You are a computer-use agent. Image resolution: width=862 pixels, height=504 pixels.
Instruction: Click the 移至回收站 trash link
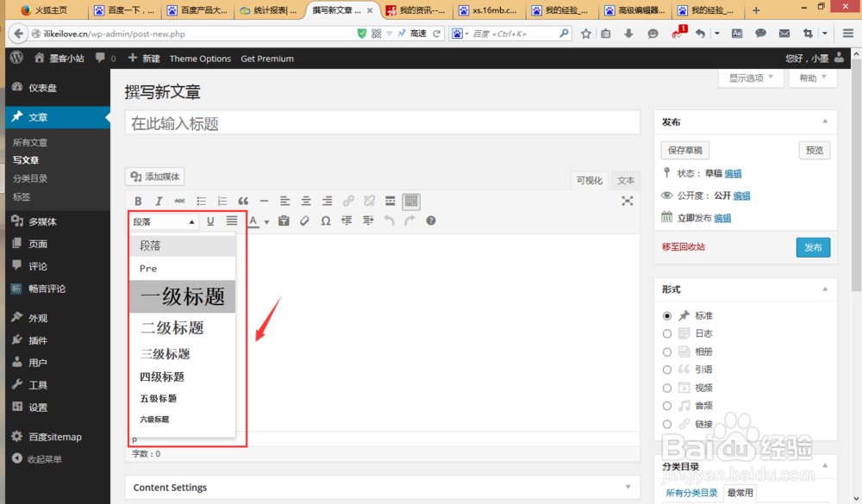[x=685, y=247]
